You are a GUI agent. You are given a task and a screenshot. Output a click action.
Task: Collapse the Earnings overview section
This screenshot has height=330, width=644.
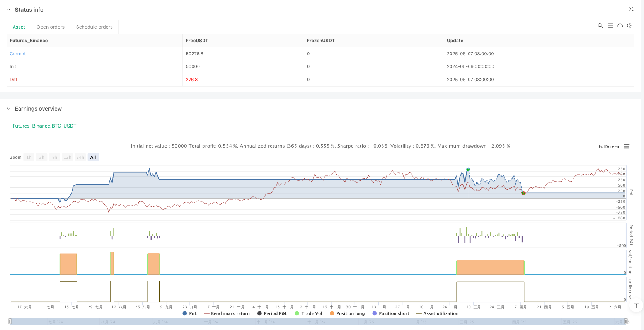(x=9, y=109)
